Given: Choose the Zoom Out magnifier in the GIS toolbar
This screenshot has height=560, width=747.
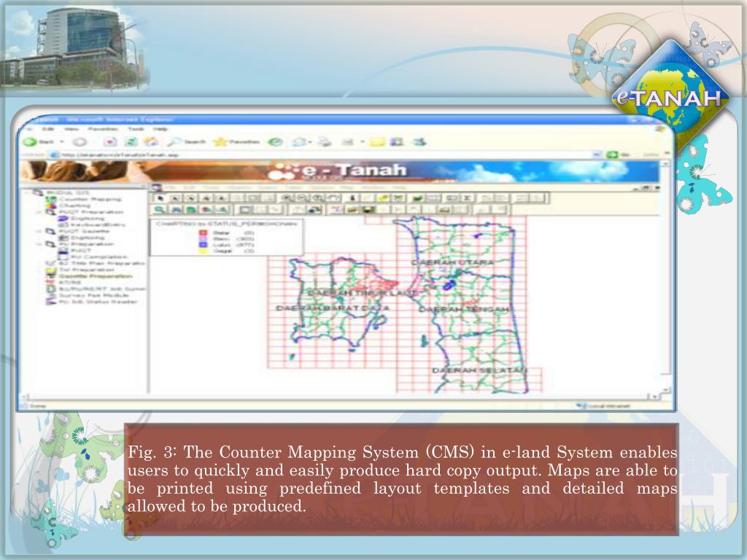Looking at the screenshot, I should click(302, 198).
